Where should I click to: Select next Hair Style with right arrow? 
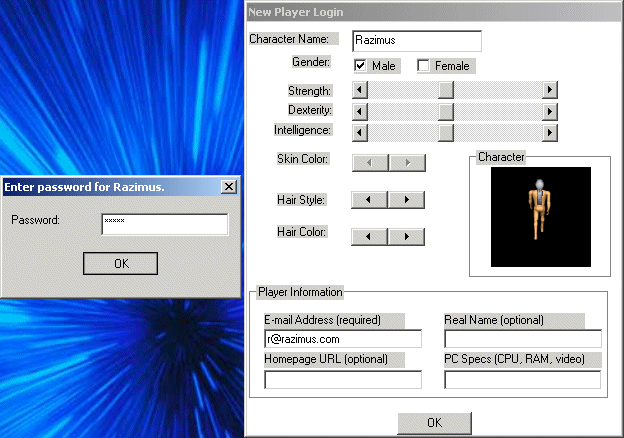coord(407,200)
